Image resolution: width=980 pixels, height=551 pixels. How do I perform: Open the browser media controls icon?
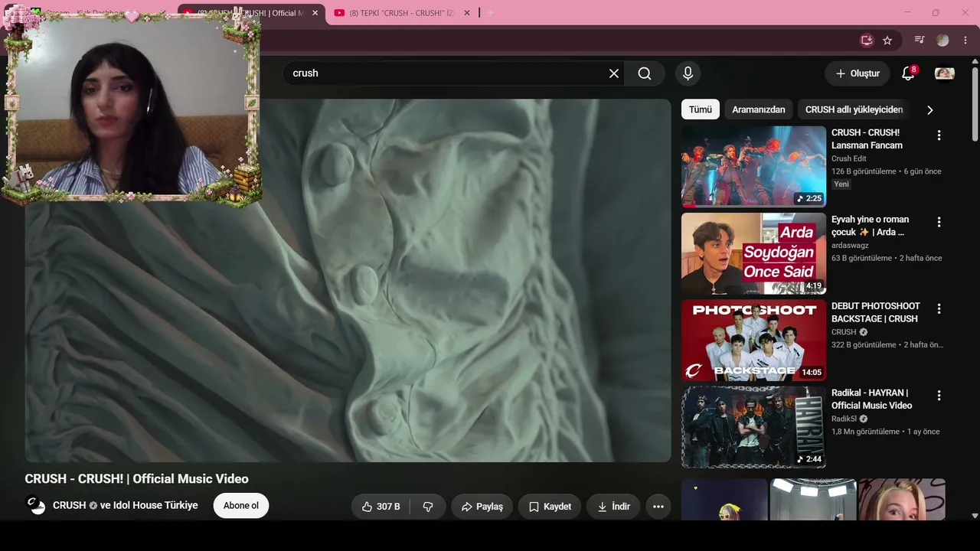point(920,41)
